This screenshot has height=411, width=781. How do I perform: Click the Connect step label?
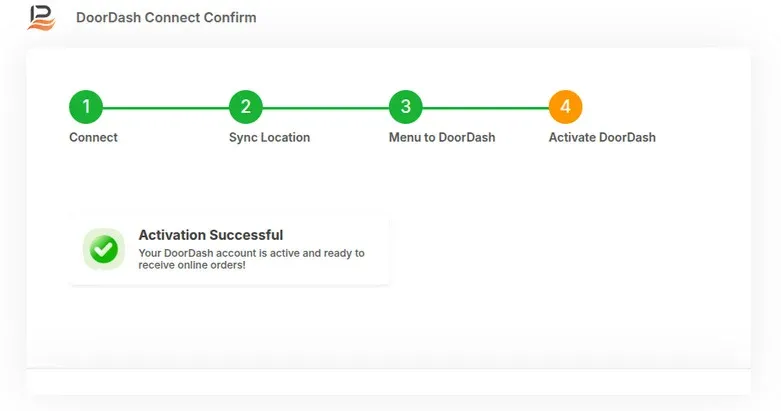pos(93,137)
